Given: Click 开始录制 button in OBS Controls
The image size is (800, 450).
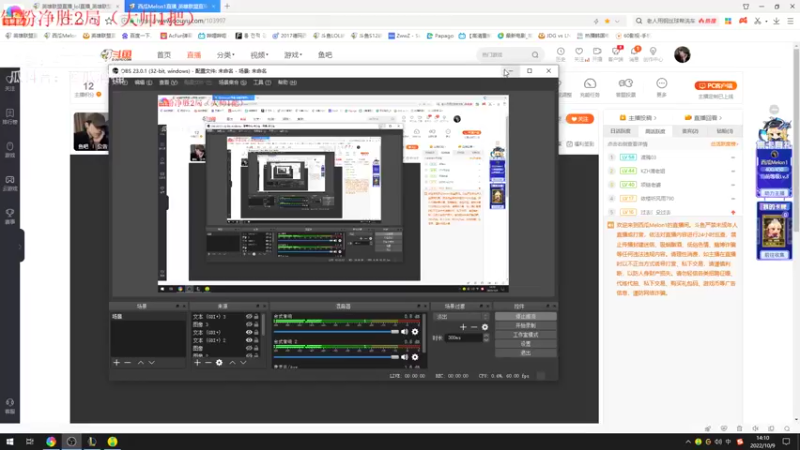Looking at the screenshot, I should [x=526, y=326].
